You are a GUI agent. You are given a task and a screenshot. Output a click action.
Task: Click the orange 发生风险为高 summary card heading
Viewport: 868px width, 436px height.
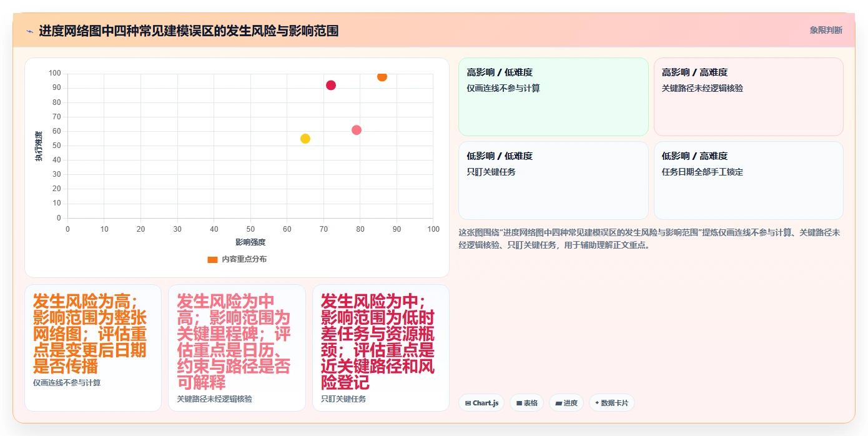(91, 334)
